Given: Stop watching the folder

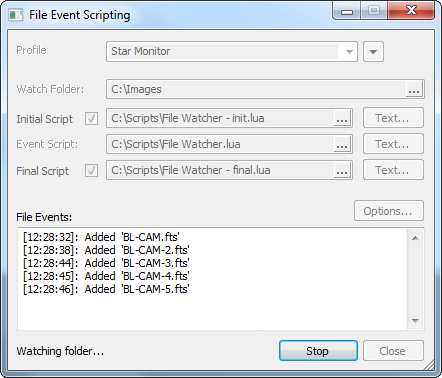Looking at the screenshot, I should coord(318,351).
